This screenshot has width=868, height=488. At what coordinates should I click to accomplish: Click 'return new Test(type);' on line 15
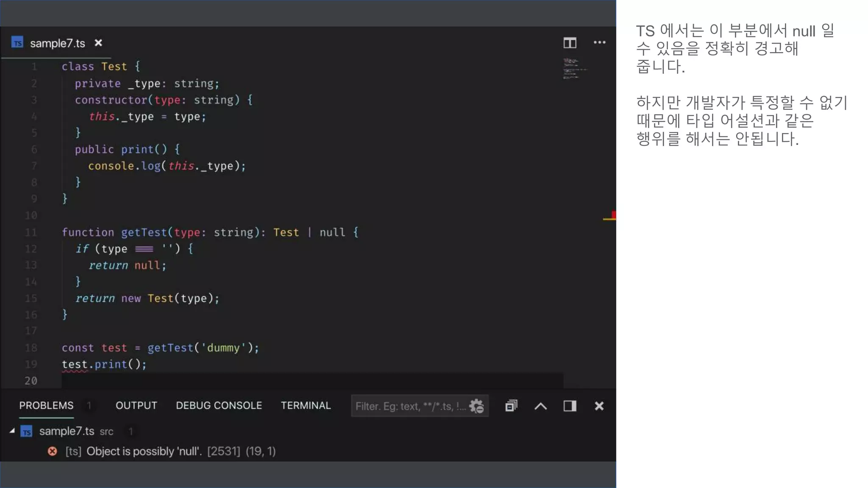coord(147,298)
